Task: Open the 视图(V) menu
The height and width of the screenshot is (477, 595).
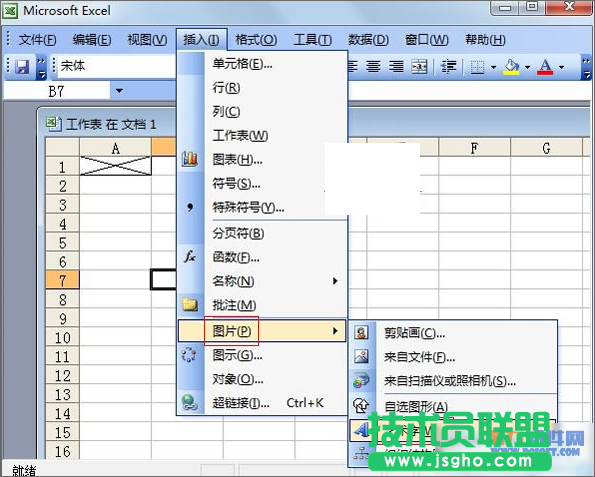Action: 147,39
